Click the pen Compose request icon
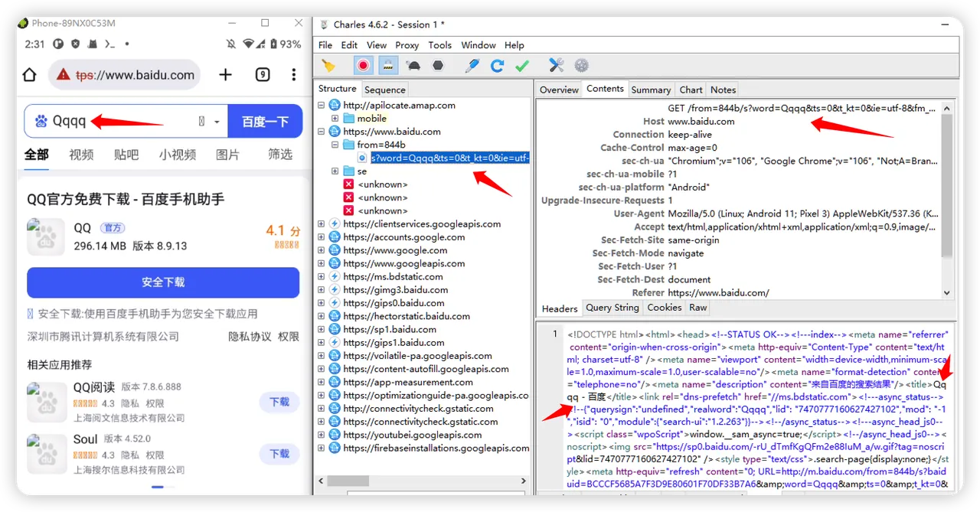 pos(472,66)
